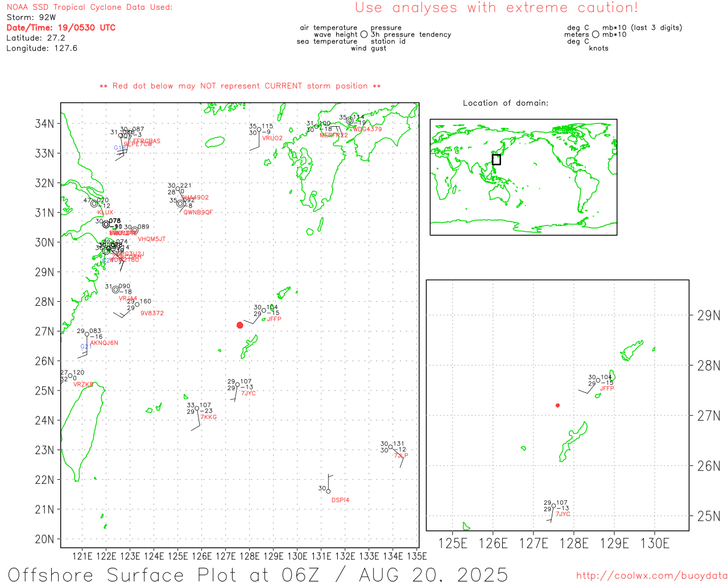Image resolution: width=728 pixels, height=582 pixels.
Task: Click the 130E label on zoomed inset axis
Action: (655, 544)
